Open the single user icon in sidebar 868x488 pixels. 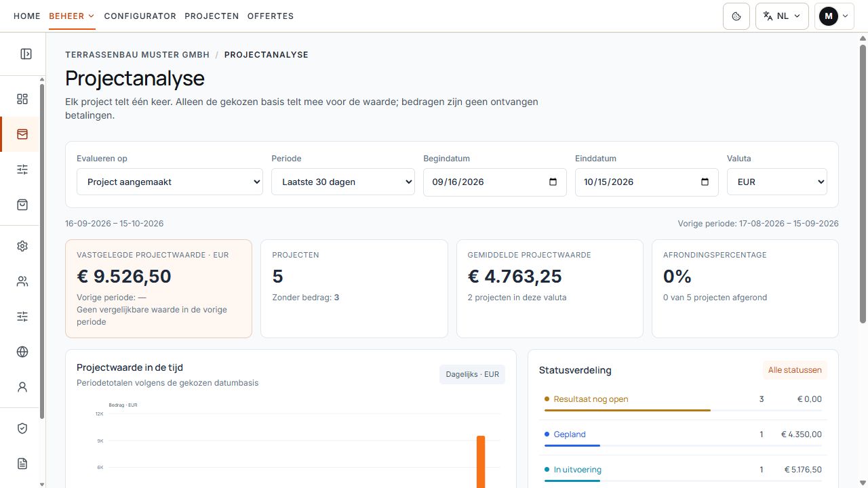(22, 387)
